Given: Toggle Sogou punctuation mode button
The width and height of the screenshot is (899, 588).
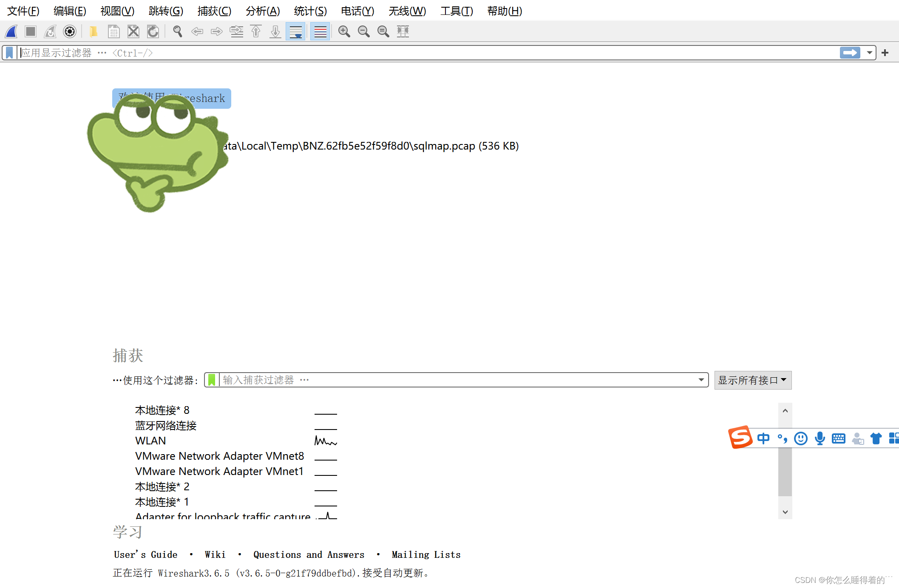Looking at the screenshot, I should click(782, 438).
